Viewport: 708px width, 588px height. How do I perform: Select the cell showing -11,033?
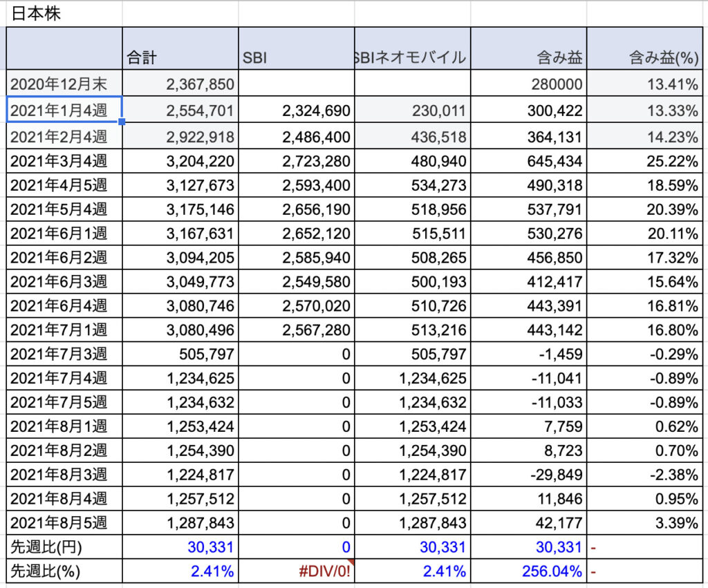(x=528, y=402)
